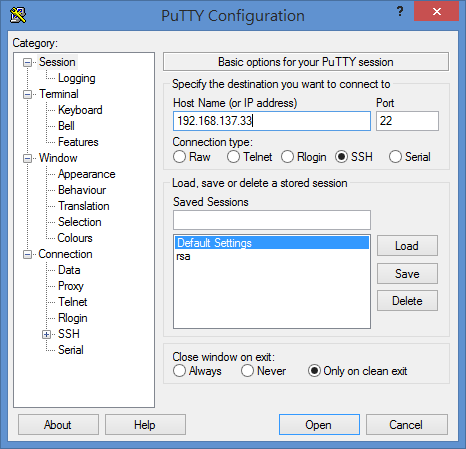Click the Saved Sessions name field
The image size is (466, 449).
(x=272, y=220)
